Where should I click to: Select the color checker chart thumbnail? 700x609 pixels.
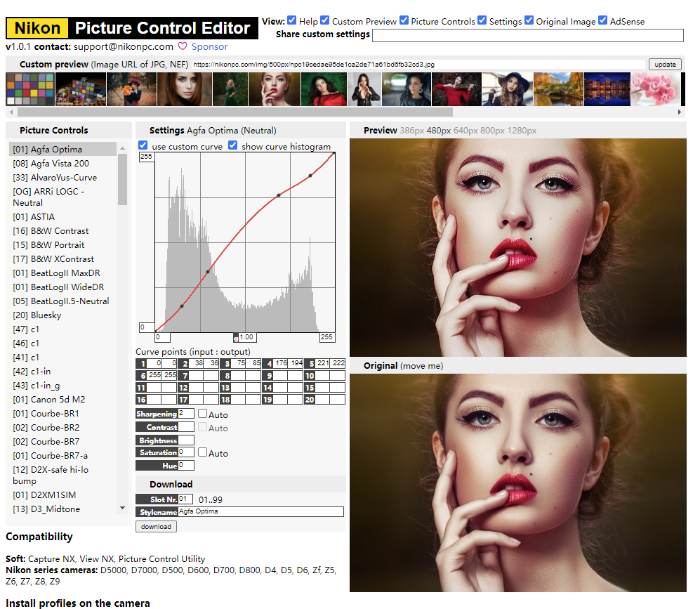point(30,89)
